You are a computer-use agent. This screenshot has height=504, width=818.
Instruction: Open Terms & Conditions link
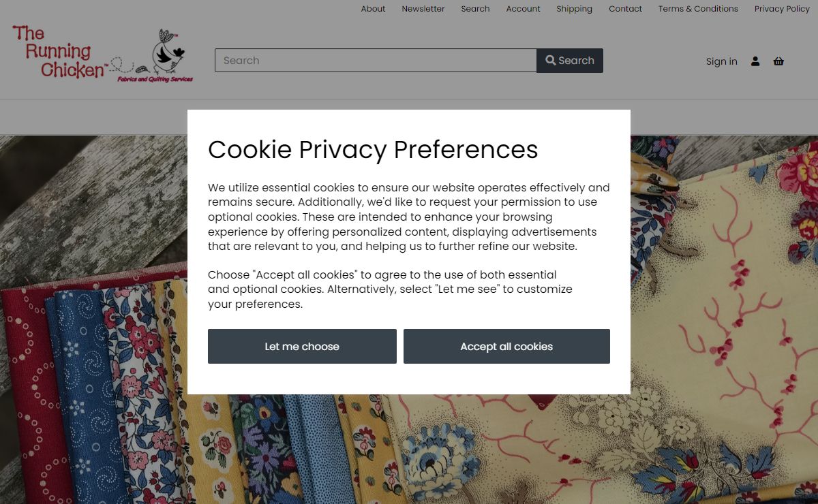tap(698, 9)
